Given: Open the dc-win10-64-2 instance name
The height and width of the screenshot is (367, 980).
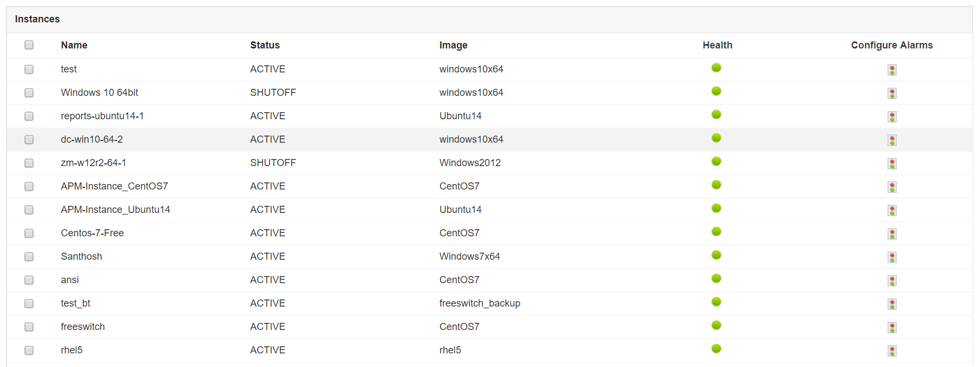Looking at the screenshot, I should (92, 139).
